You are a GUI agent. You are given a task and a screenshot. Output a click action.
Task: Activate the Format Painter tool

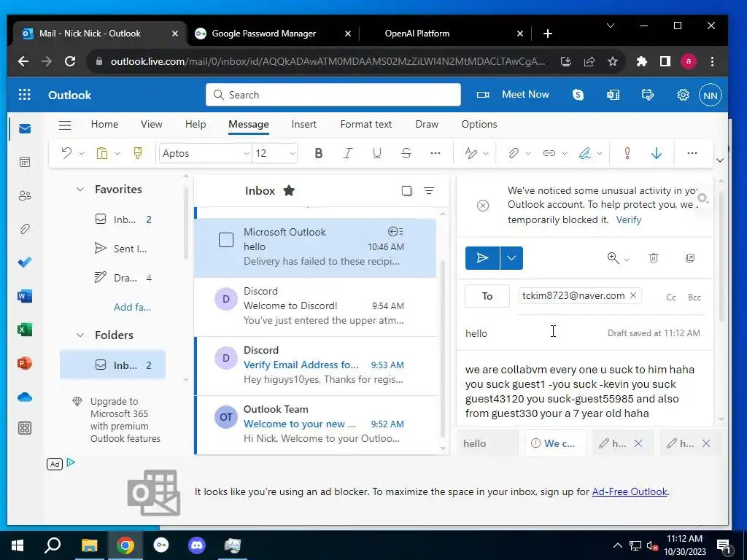point(138,153)
